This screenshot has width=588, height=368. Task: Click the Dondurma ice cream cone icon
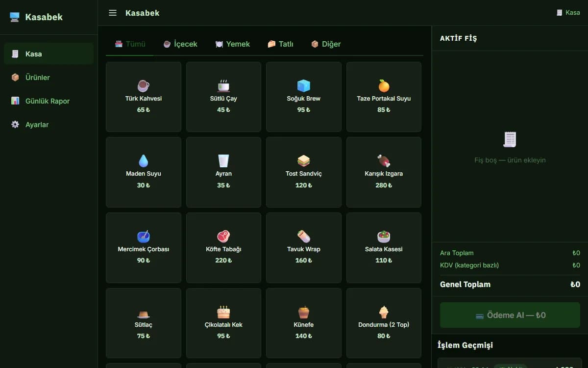(x=384, y=312)
